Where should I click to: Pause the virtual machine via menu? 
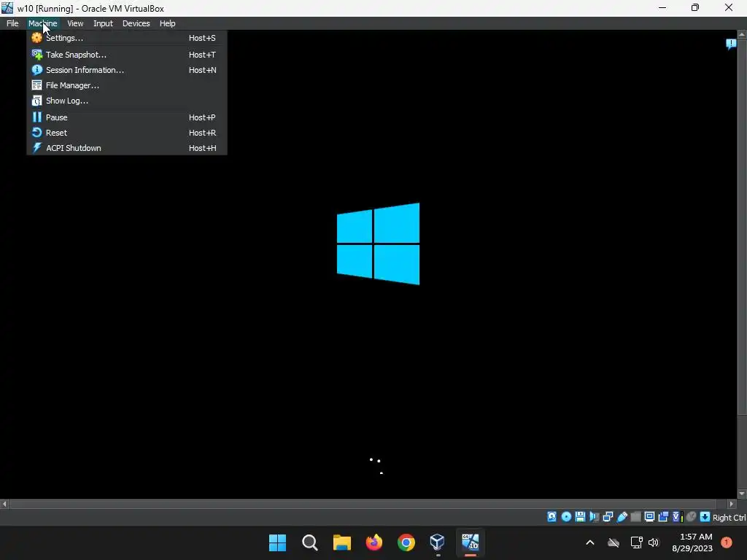pyautogui.click(x=127, y=117)
